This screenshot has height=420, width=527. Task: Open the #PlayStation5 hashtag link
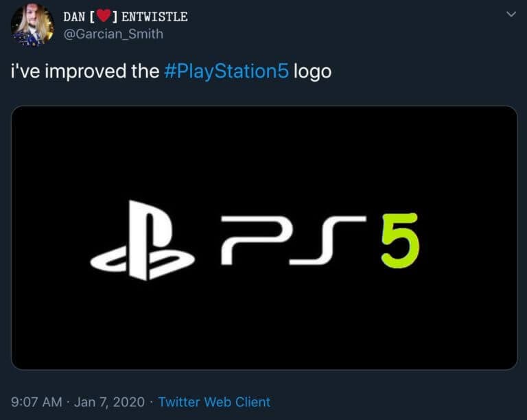226,71
